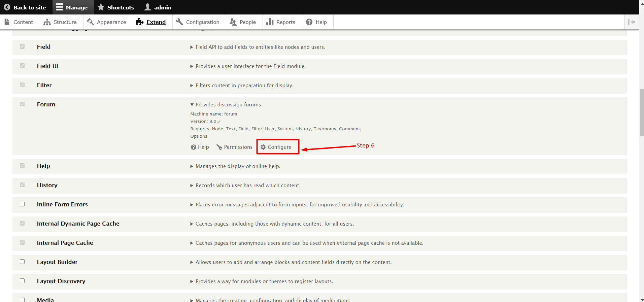Toggle the Field module checkbox
This screenshot has width=644, height=302.
[22, 46]
